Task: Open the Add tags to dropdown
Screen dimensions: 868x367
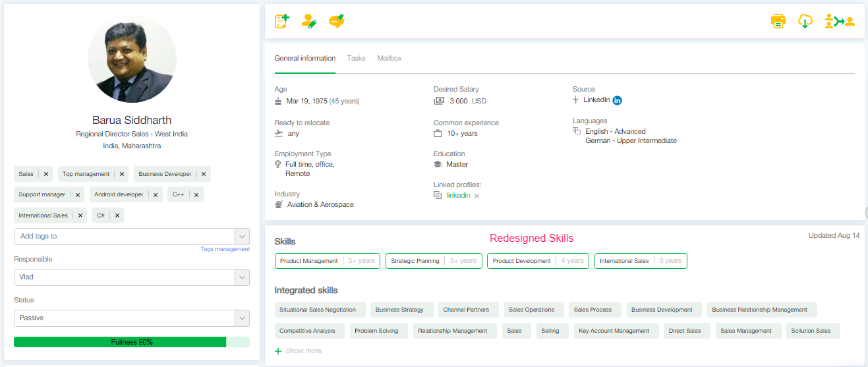Action: 242,237
